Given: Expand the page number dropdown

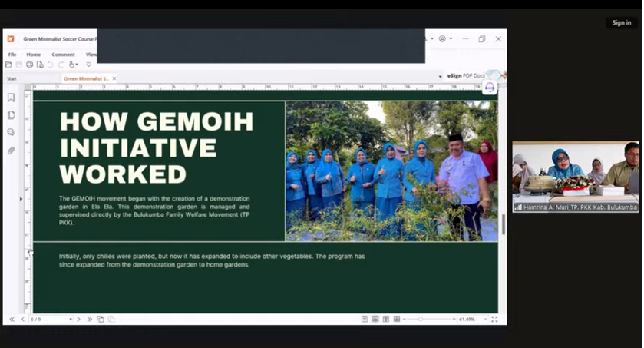Looking at the screenshot, I should click(x=71, y=319).
